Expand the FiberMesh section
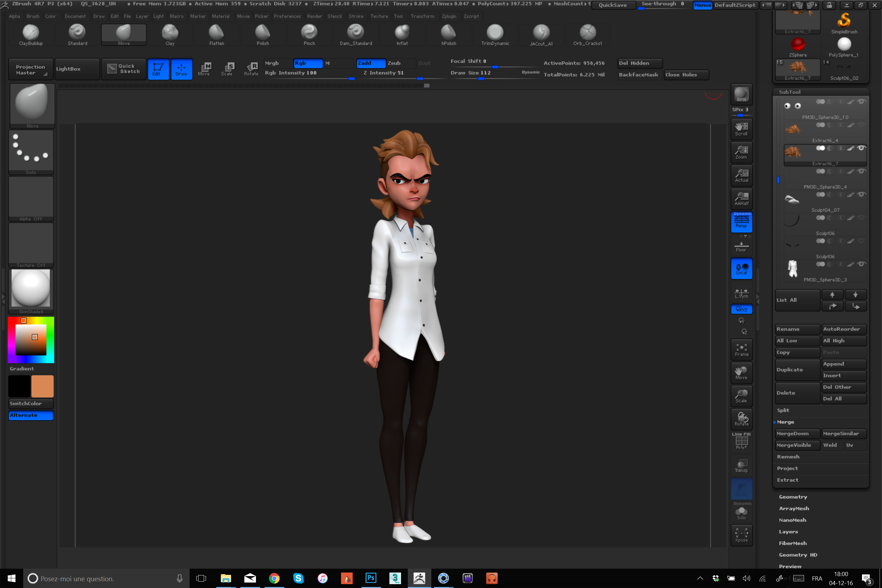The width and height of the screenshot is (882, 588). [793, 544]
